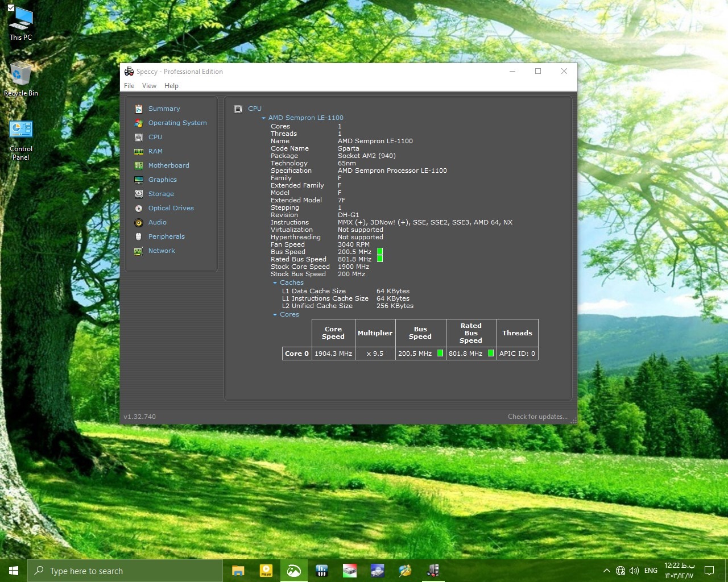Screen dimensions: 728x582
Task: Toggle the This PC desktop checkbox
Action: click(11, 7)
